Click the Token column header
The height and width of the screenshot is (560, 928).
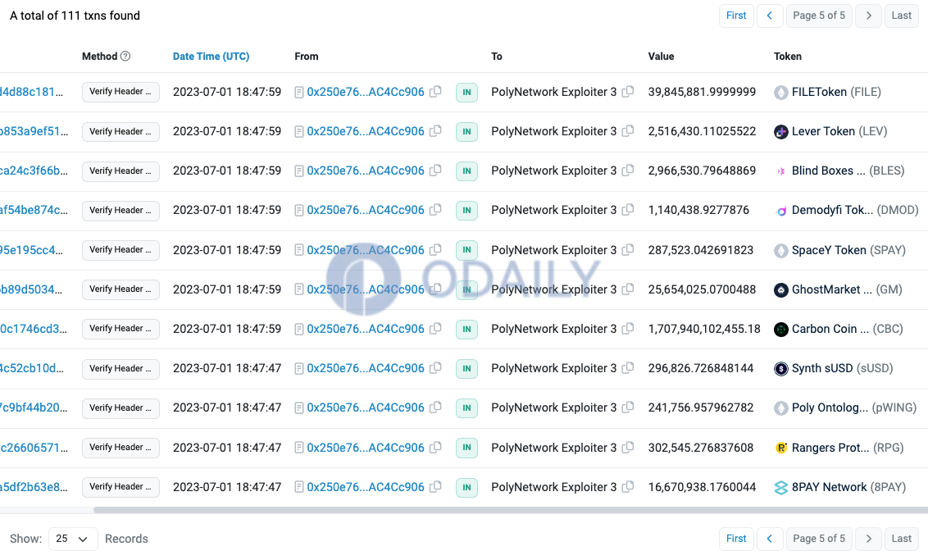[x=787, y=57]
